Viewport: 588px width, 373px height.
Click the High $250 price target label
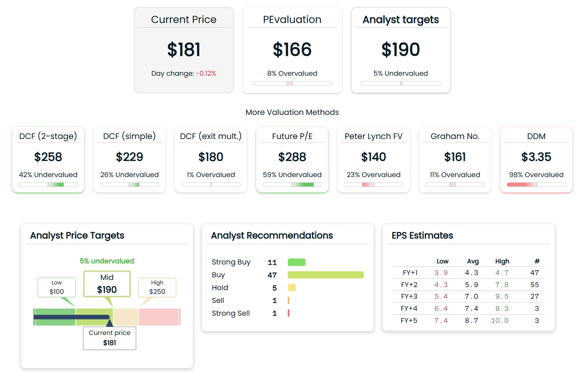157,287
